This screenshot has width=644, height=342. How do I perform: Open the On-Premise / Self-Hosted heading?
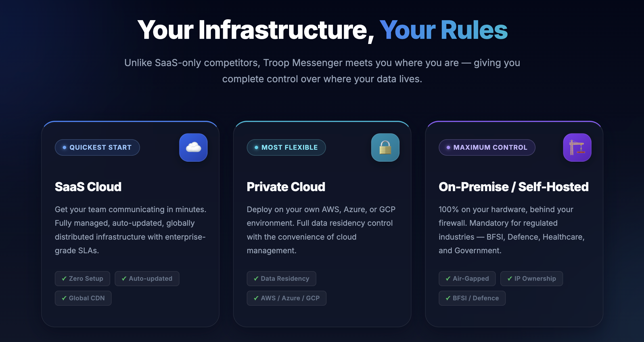click(513, 187)
